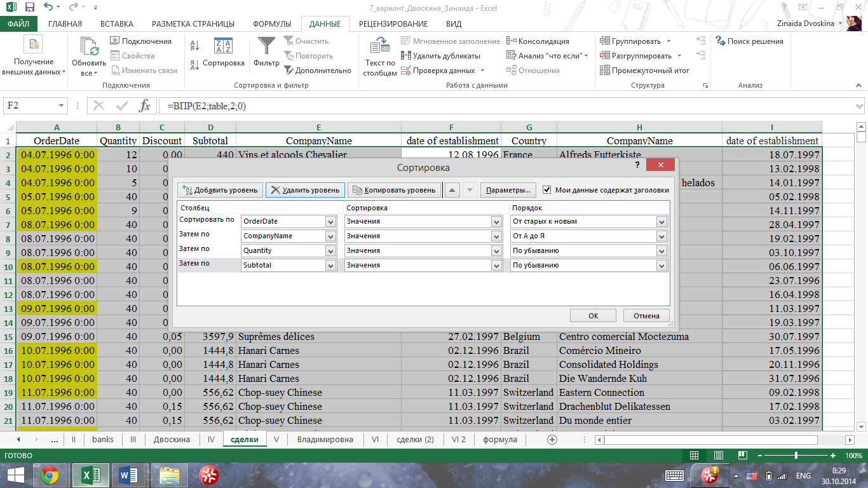The image size is (868, 488).
Task: Switch to Page Layout view in status bar
Action: tap(717, 456)
